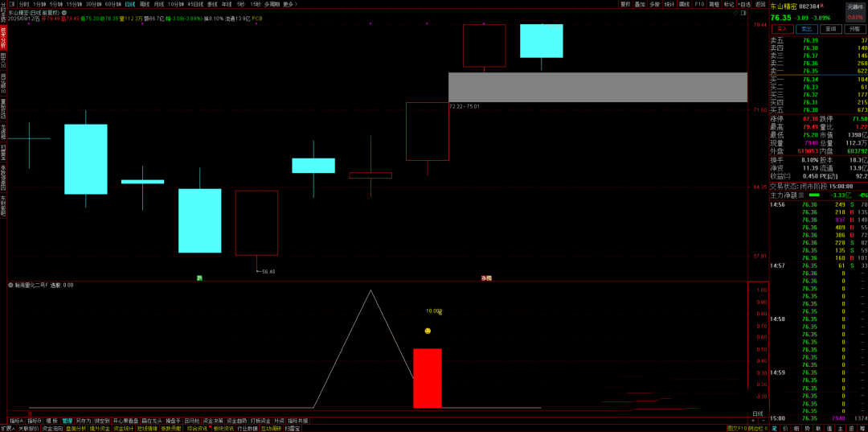Select the 周线 weekly period

(145, 4)
